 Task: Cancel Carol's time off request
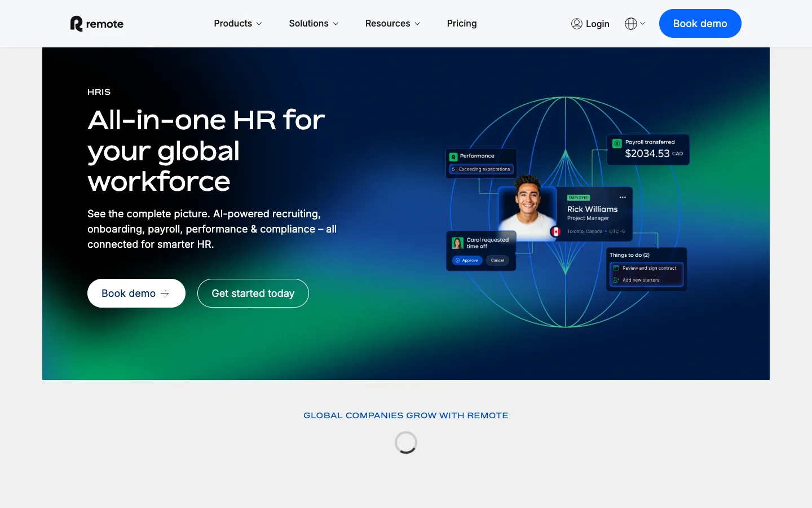click(497, 260)
